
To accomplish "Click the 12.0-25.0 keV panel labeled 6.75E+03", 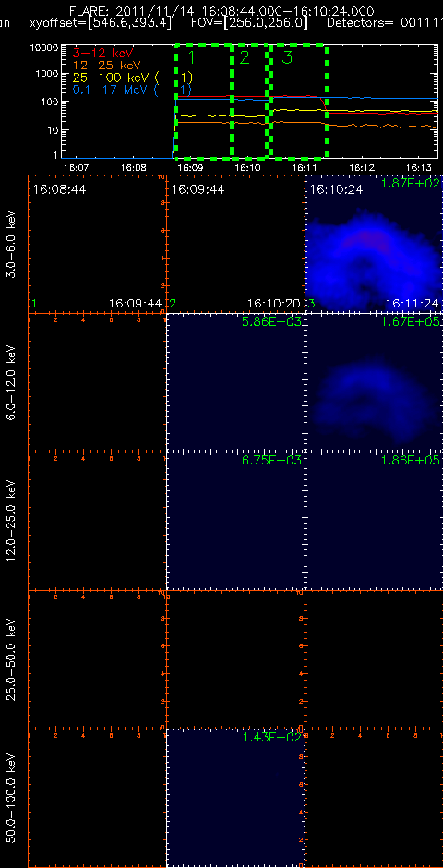I will click(x=235, y=521).
